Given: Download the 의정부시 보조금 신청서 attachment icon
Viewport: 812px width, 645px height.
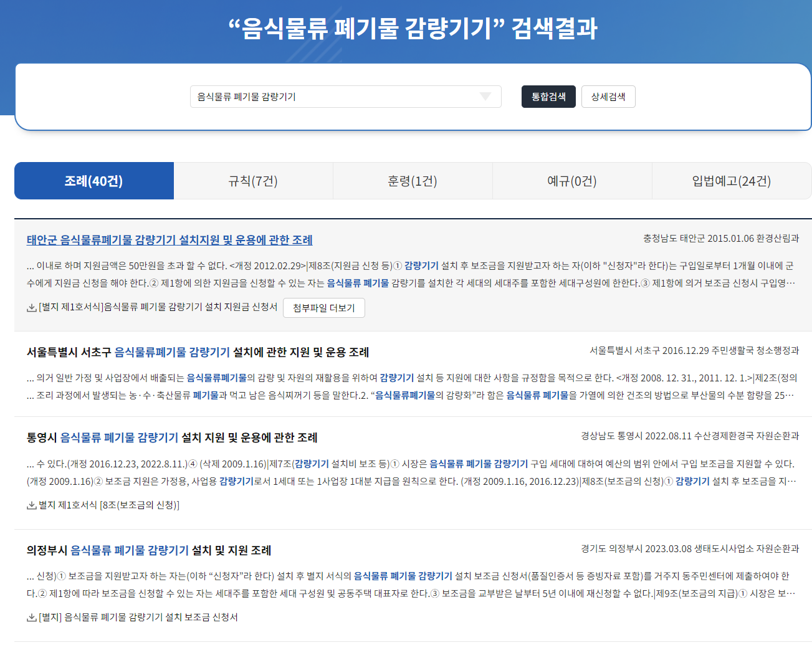Looking at the screenshot, I should point(29,618).
